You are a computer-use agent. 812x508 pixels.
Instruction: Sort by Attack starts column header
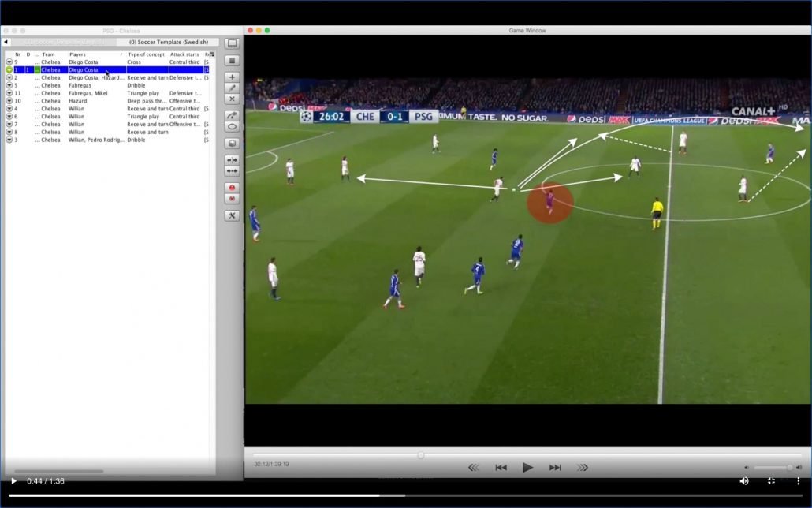(184, 54)
